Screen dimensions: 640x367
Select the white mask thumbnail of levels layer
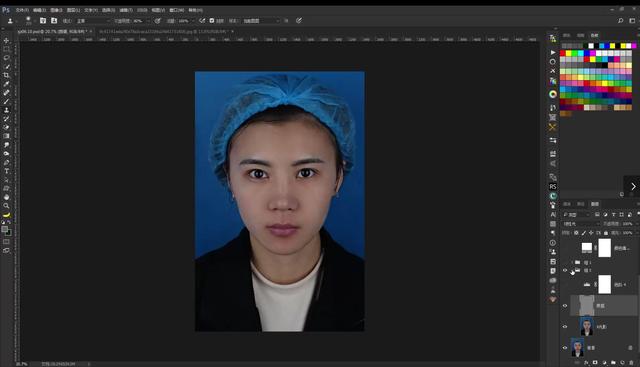tap(604, 284)
